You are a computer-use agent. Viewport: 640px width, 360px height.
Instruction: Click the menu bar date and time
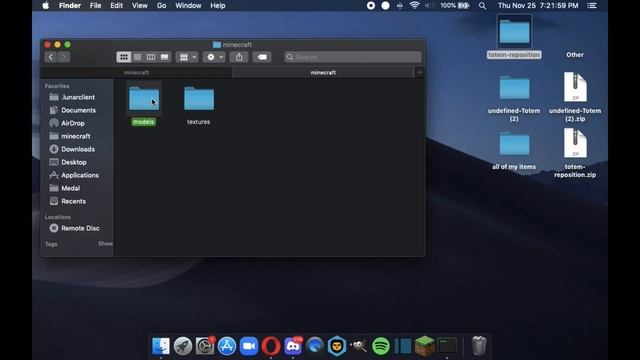(x=538, y=6)
